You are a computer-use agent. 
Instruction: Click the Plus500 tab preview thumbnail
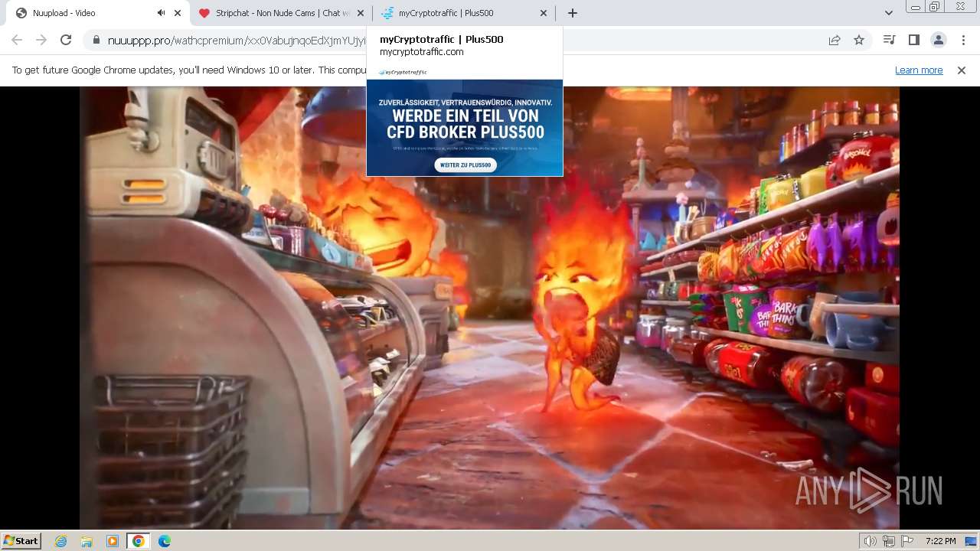point(465,121)
